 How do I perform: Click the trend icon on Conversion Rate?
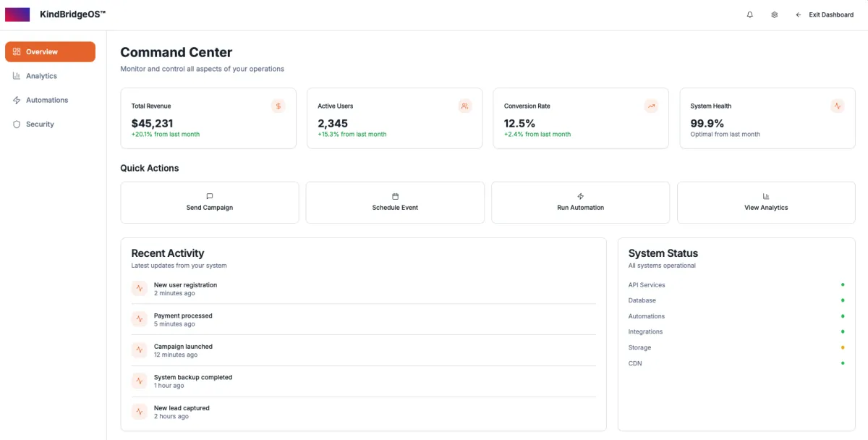651,106
